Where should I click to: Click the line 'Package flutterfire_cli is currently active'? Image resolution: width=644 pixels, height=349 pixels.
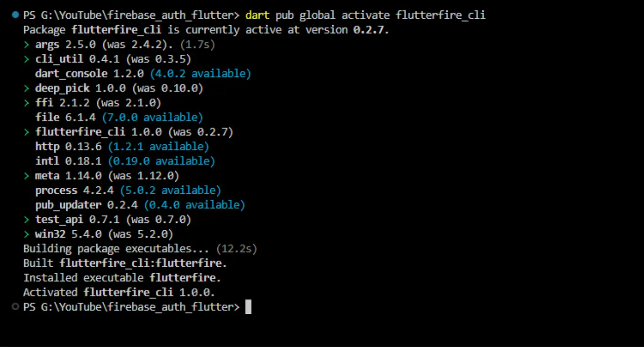[x=206, y=30]
